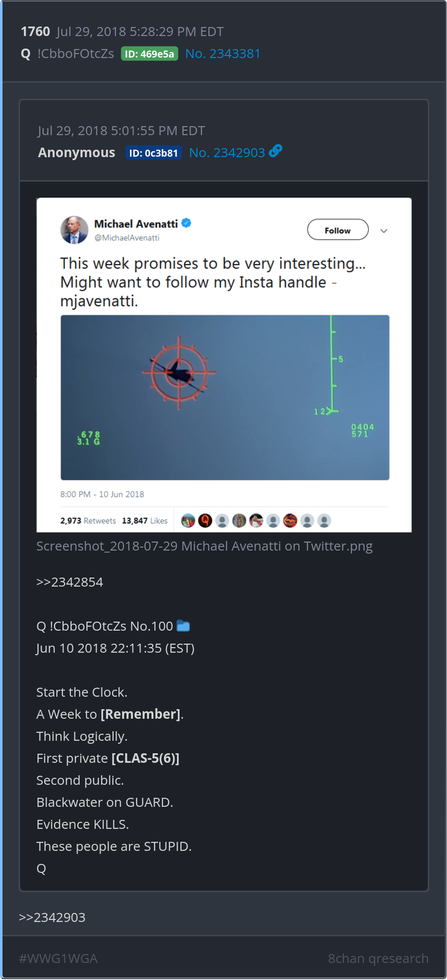Click the green ID: 469e5a badge
The width and height of the screenshot is (447, 980).
pos(149,54)
